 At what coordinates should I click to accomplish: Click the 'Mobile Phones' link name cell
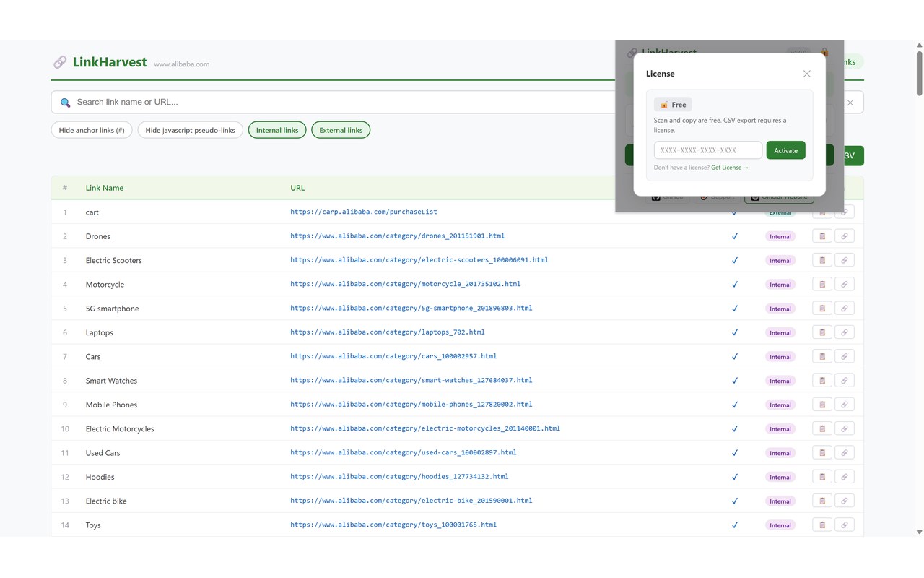pyautogui.click(x=111, y=405)
